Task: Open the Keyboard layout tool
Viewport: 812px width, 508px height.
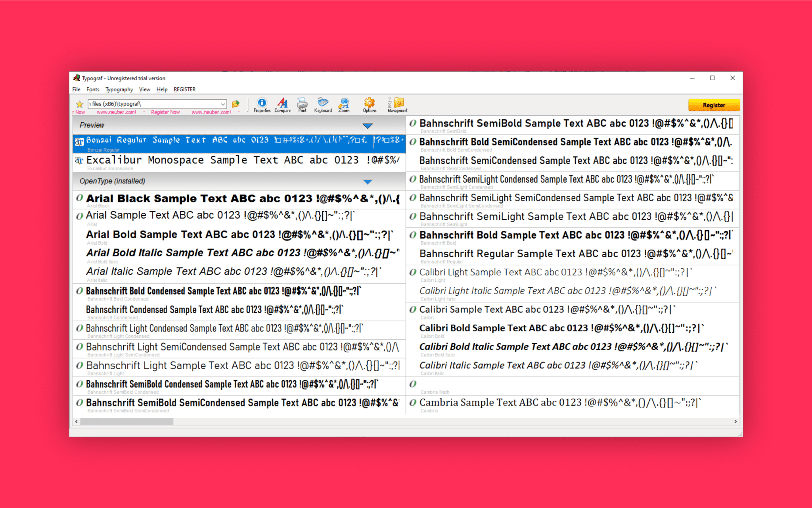Action: click(x=323, y=105)
